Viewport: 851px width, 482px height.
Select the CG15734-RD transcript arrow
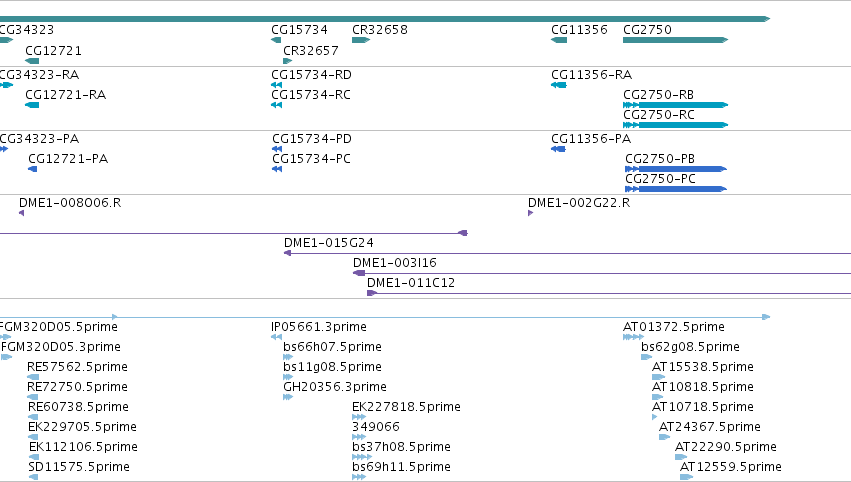tap(276, 85)
